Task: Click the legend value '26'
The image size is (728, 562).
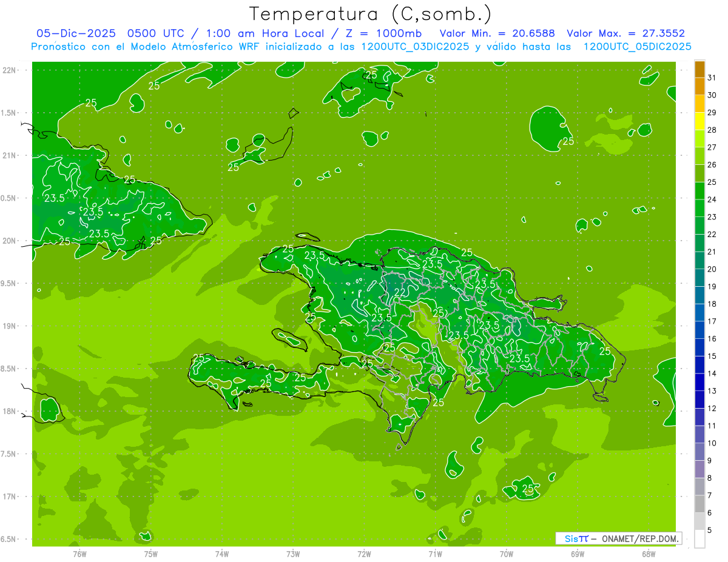Action: (x=712, y=164)
